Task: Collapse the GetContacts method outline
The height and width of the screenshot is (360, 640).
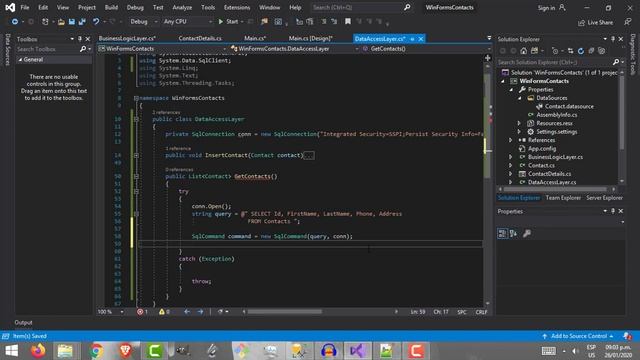Action: coord(136,176)
